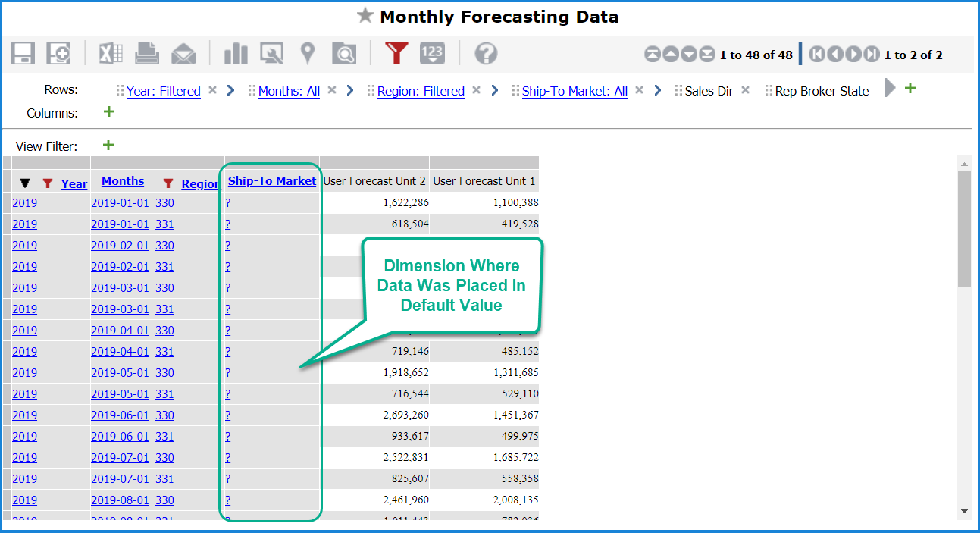Toggle the red filter icon beside Year header

(48, 183)
